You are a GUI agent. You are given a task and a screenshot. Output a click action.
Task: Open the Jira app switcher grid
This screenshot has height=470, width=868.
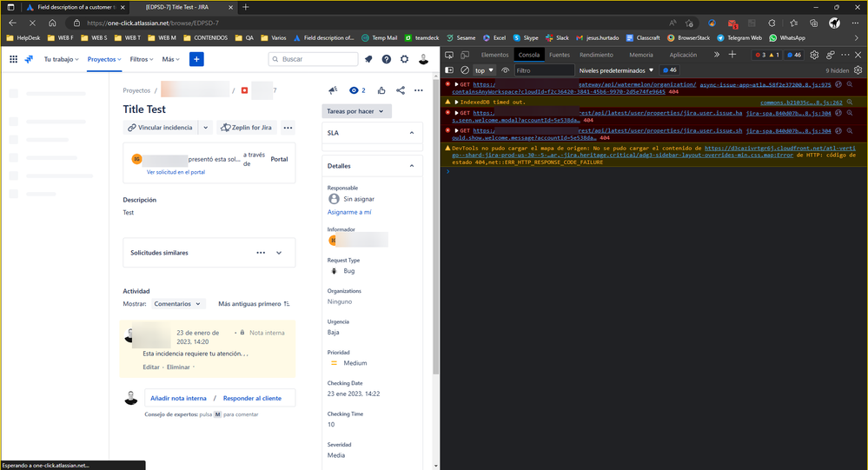pyautogui.click(x=13, y=59)
